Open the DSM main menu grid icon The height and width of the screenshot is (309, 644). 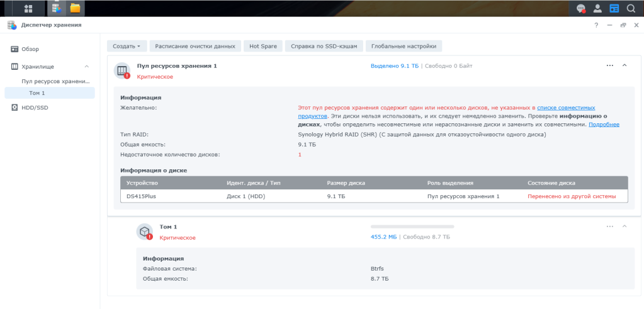tap(28, 8)
